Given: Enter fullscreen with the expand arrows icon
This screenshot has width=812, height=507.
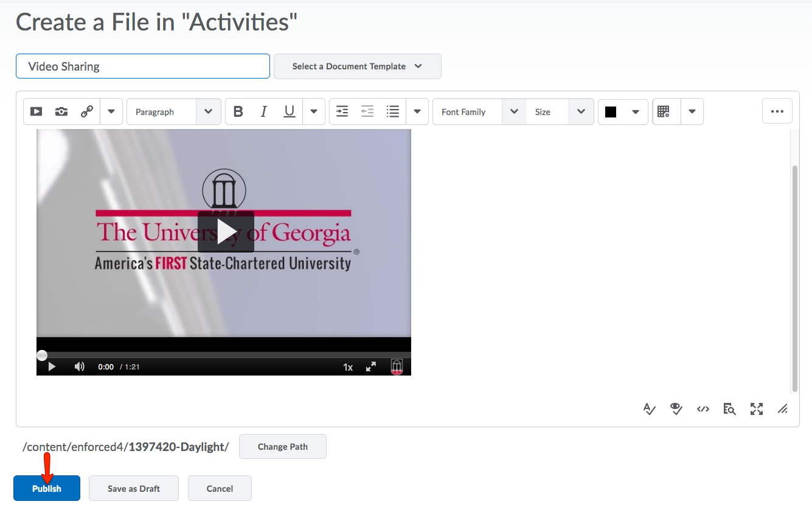Looking at the screenshot, I should click(371, 366).
